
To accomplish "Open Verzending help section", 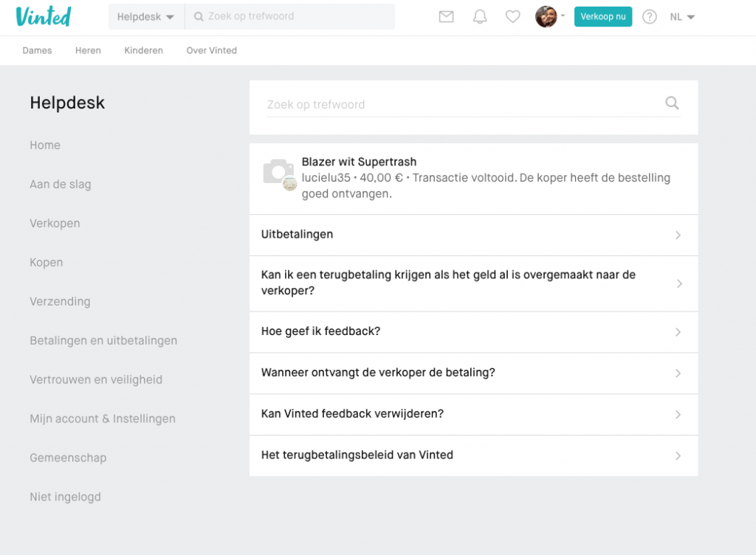I will 60,301.
